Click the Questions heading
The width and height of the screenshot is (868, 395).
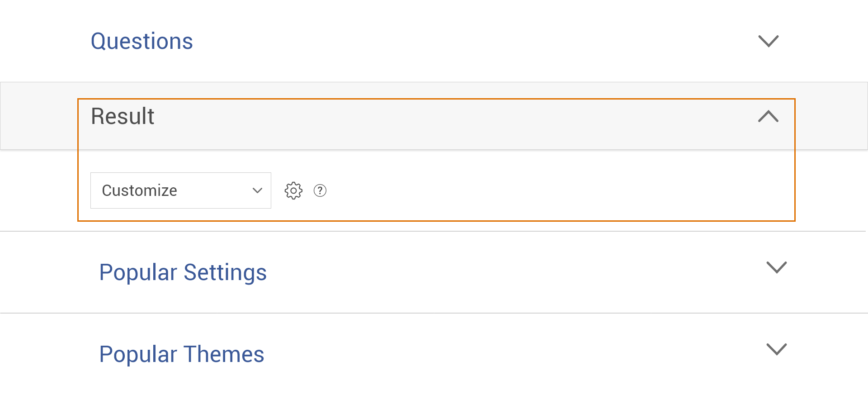click(142, 41)
